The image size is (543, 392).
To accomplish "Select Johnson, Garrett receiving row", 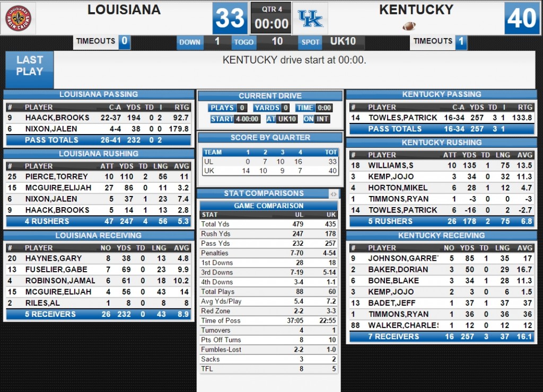I will (442, 259).
